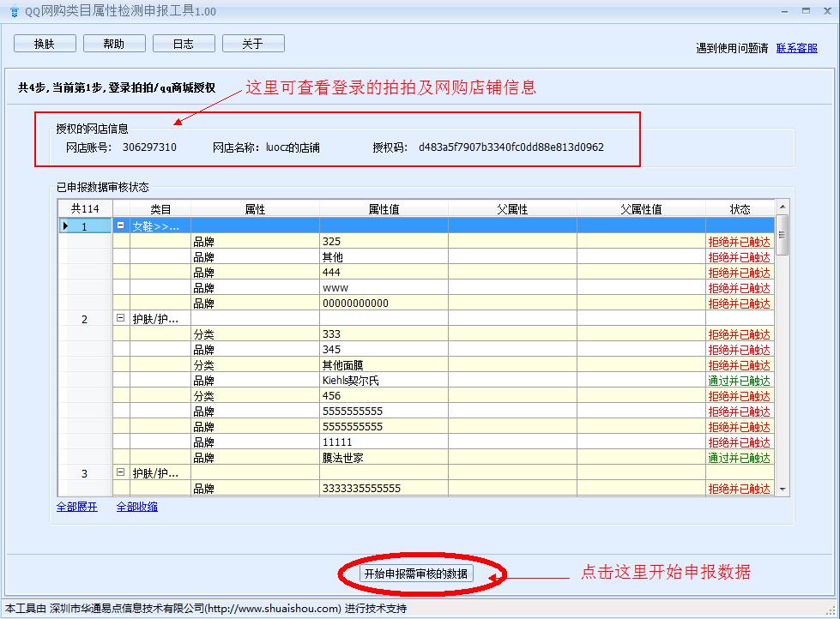Click the 授权码 value d483a5f7907b3340fc0dd88e813d0962
The height and width of the screenshot is (619, 840).
click(511, 147)
